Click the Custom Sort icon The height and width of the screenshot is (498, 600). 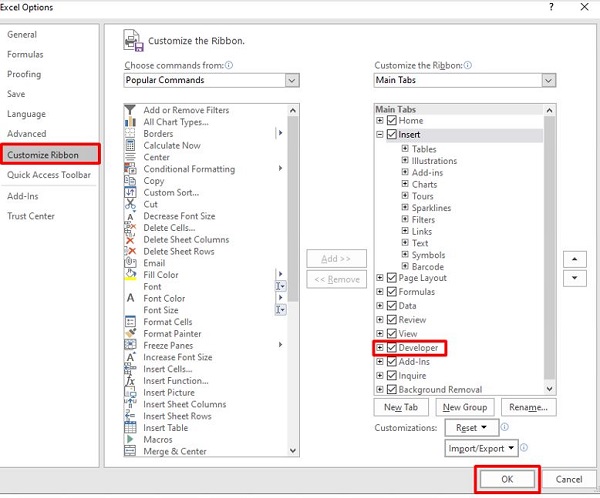[x=130, y=192]
